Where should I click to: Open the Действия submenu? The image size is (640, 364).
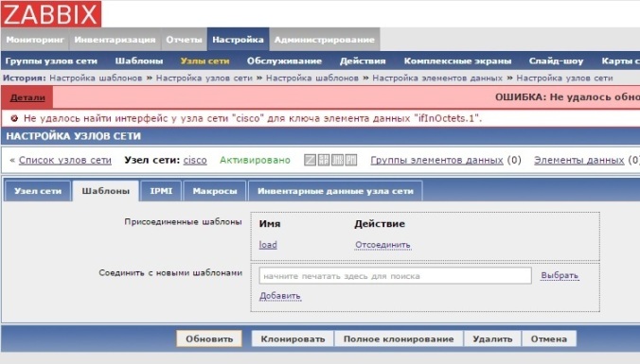tap(363, 61)
